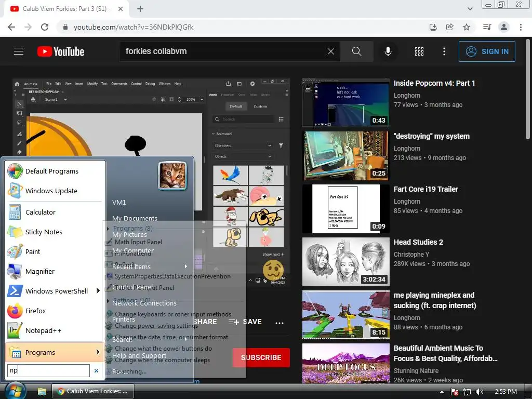Open a new Chrome tab
532x399 pixels.
tap(140, 9)
